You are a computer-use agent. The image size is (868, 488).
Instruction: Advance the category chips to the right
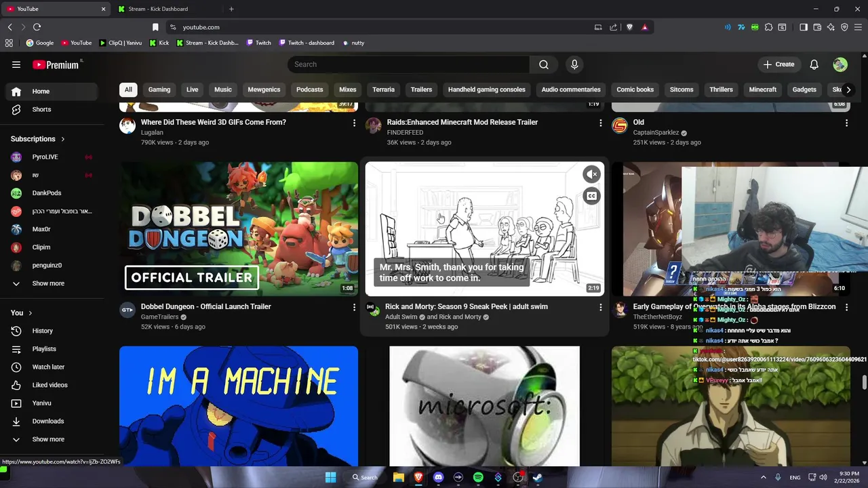(848, 89)
